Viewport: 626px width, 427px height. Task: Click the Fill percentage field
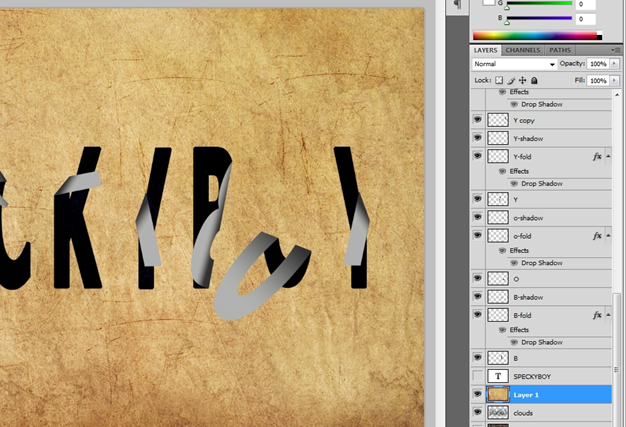point(598,81)
